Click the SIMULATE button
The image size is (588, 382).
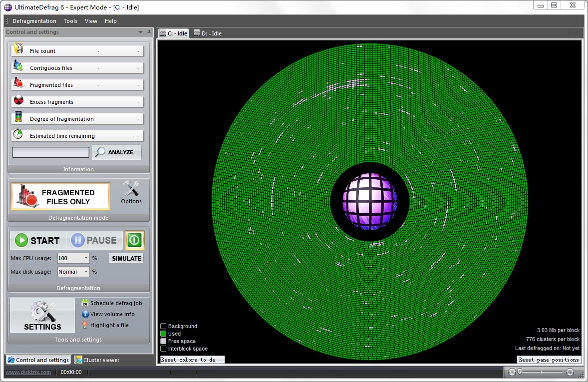(x=126, y=258)
